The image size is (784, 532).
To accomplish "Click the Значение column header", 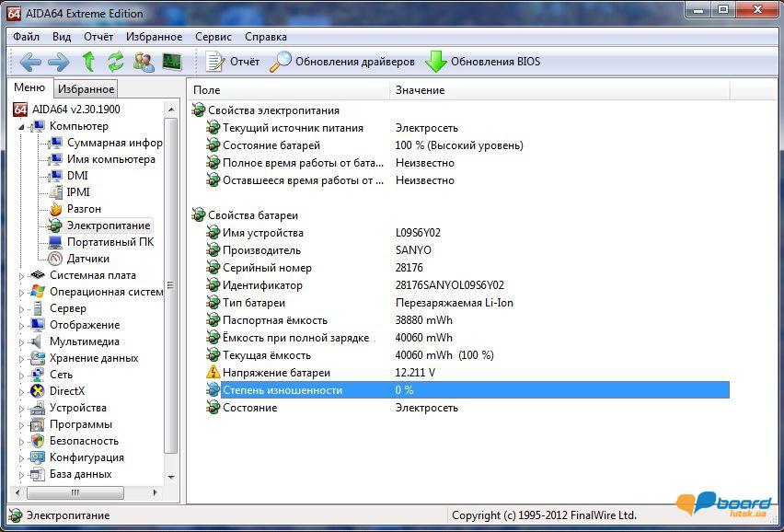I will tap(420, 90).
